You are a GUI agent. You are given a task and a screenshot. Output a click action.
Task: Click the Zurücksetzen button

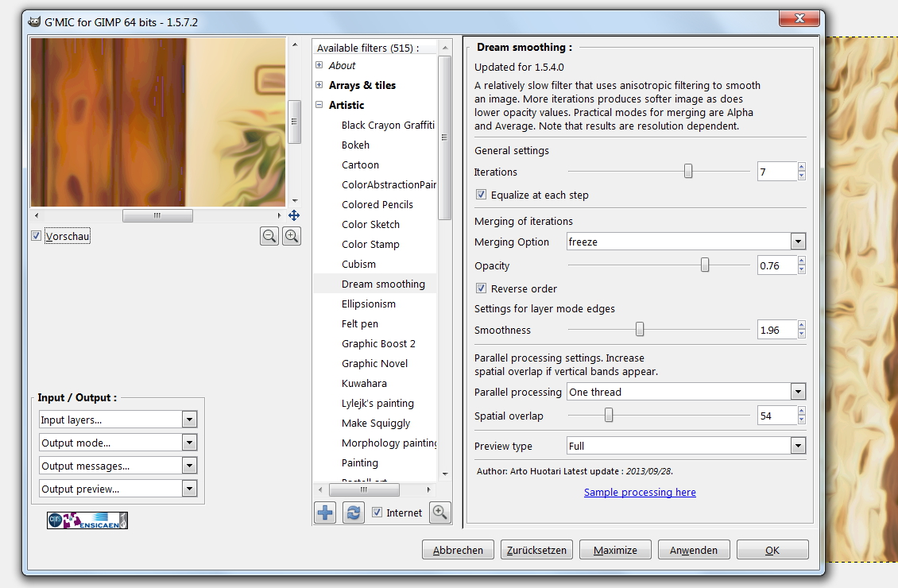coord(536,550)
